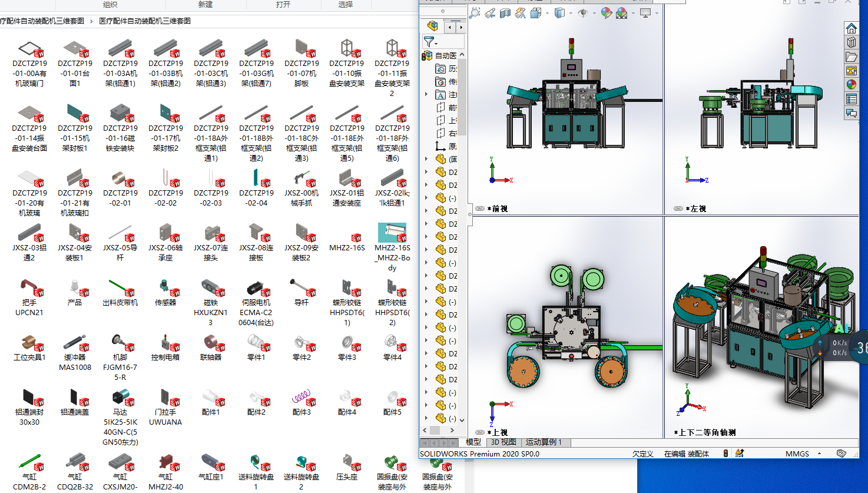The image size is (868, 493).
Task: Open SOLIDWORKS Resources home icon
Action: coord(852,28)
